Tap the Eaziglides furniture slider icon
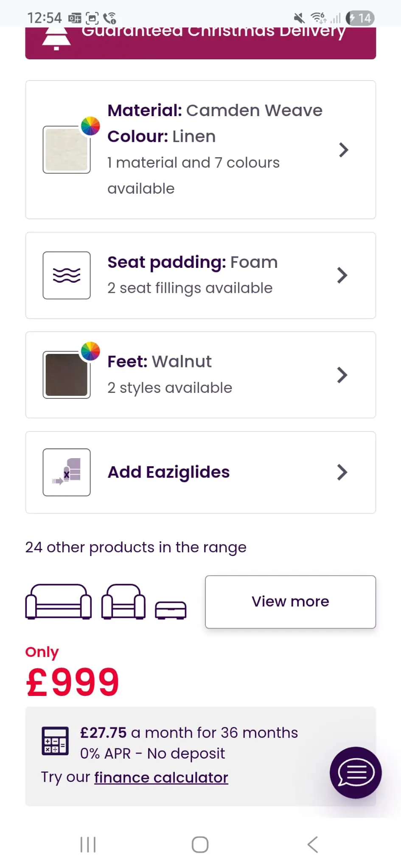Image resolution: width=401 pixels, height=868 pixels. (x=67, y=472)
